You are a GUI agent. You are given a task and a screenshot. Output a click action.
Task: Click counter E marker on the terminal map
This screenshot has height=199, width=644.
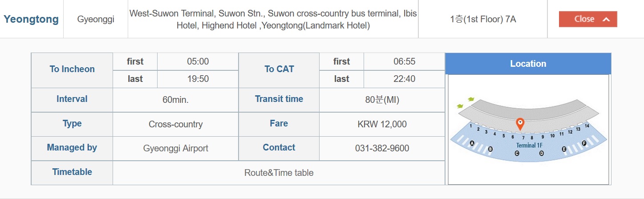click(x=564, y=149)
